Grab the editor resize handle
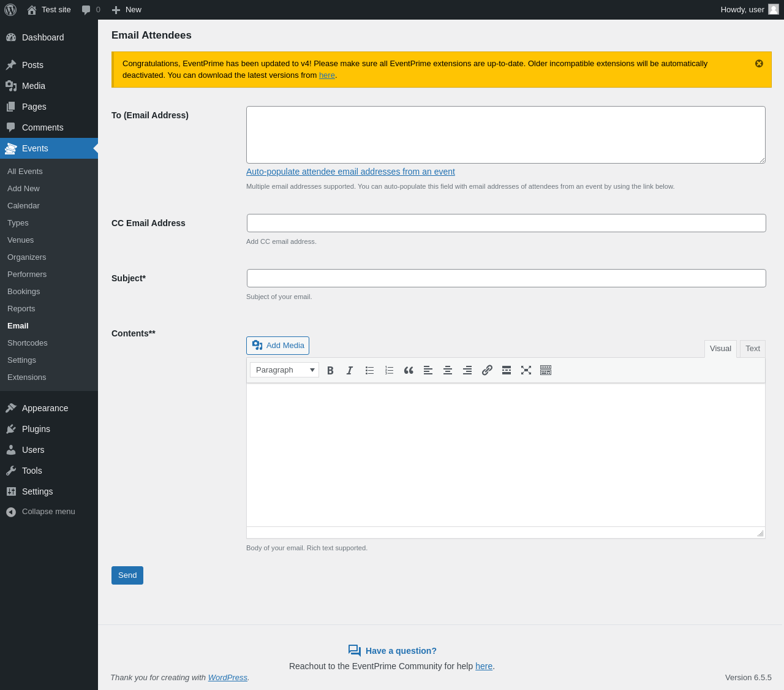 pos(760,533)
